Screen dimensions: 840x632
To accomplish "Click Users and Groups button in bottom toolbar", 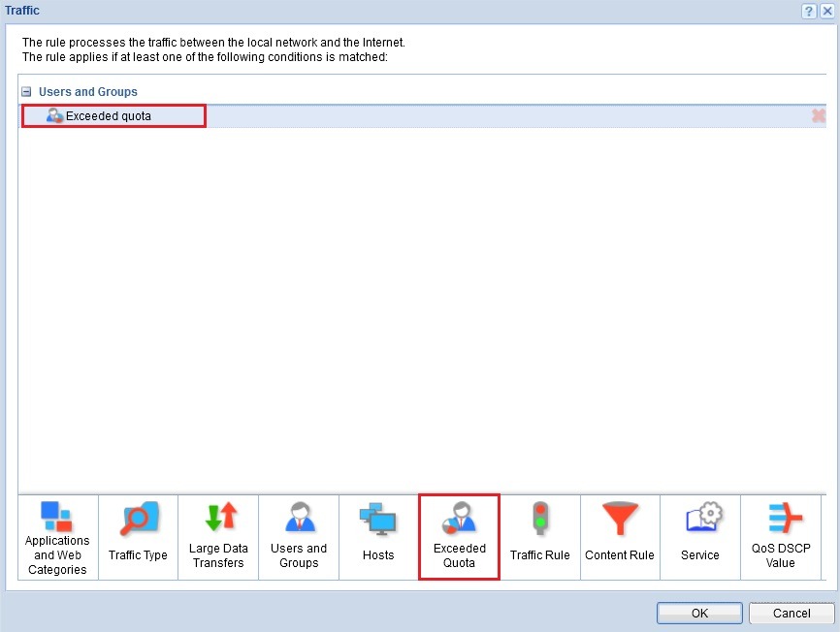I will [x=299, y=537].
